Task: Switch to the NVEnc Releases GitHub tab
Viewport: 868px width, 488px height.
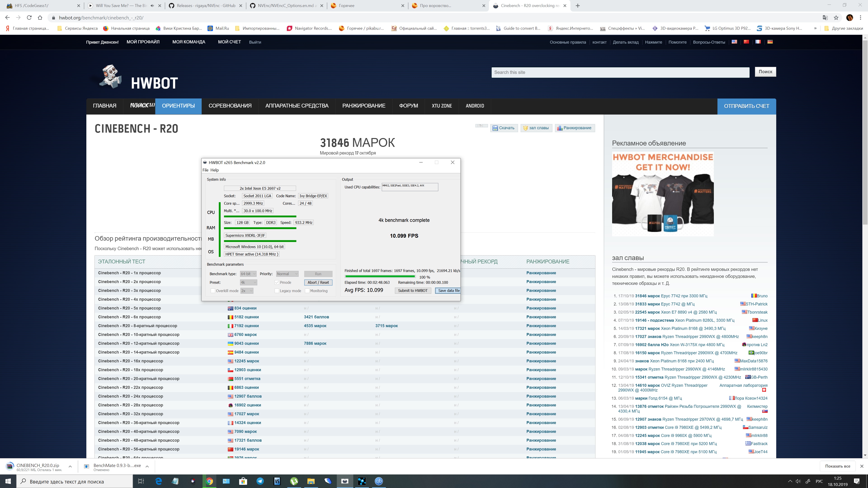Action: point(206,5)
